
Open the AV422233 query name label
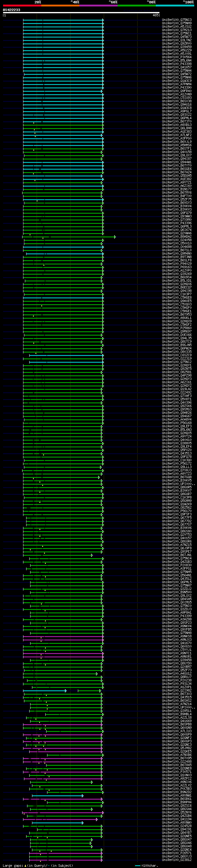[11, 10]
